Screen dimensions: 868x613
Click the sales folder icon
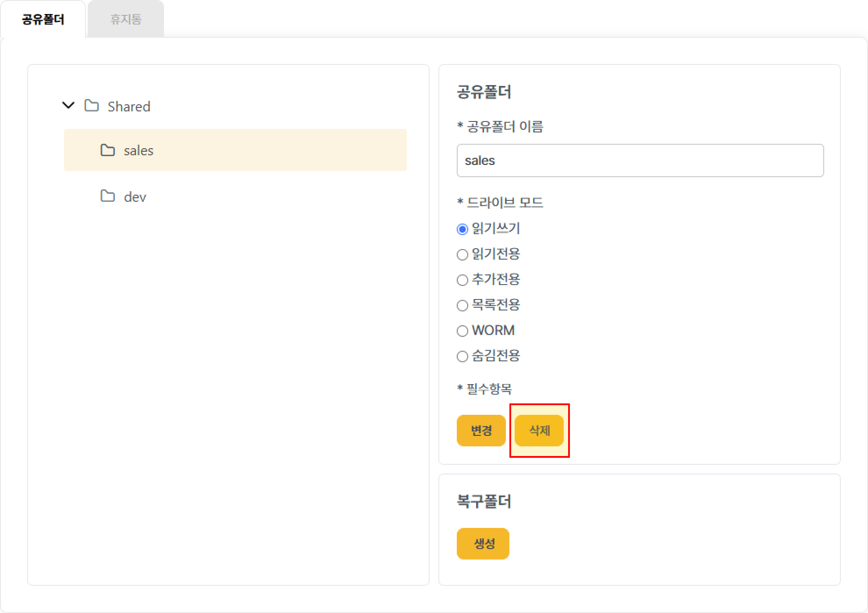coord(107,150)
